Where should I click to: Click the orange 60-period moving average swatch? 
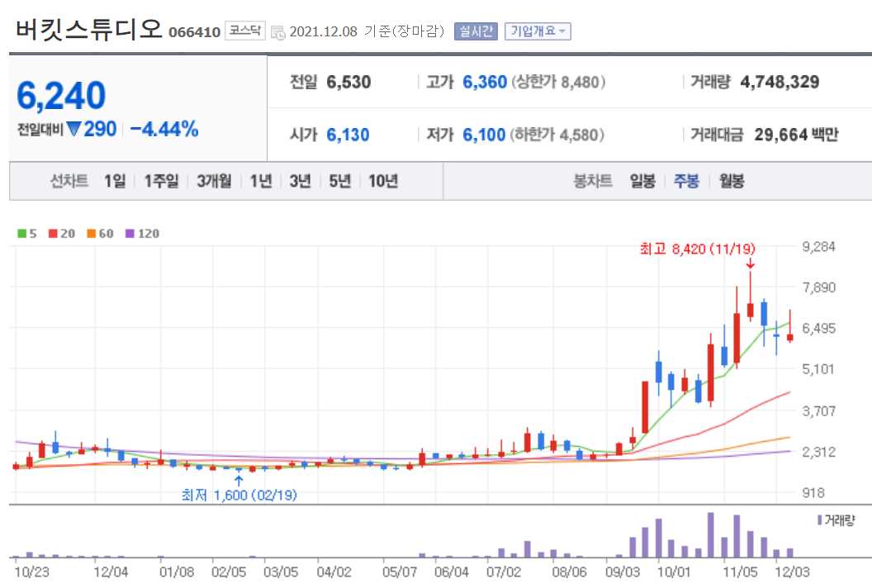tap(91, 234)
